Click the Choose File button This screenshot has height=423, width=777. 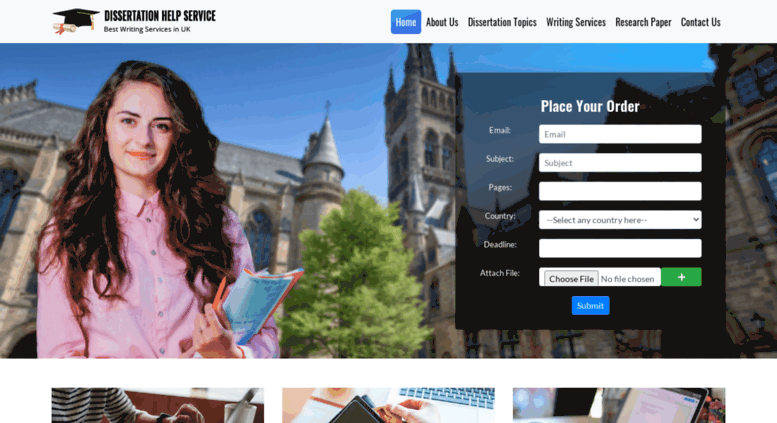pos(571,278)
